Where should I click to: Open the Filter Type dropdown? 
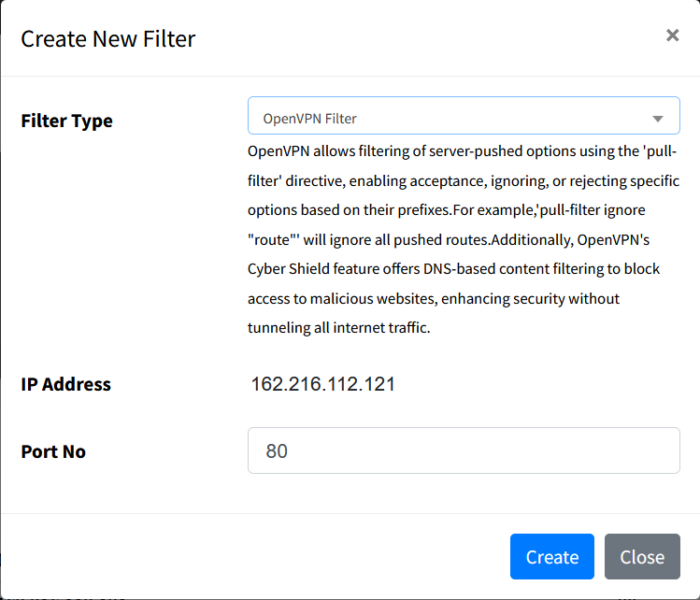(464, 116)
